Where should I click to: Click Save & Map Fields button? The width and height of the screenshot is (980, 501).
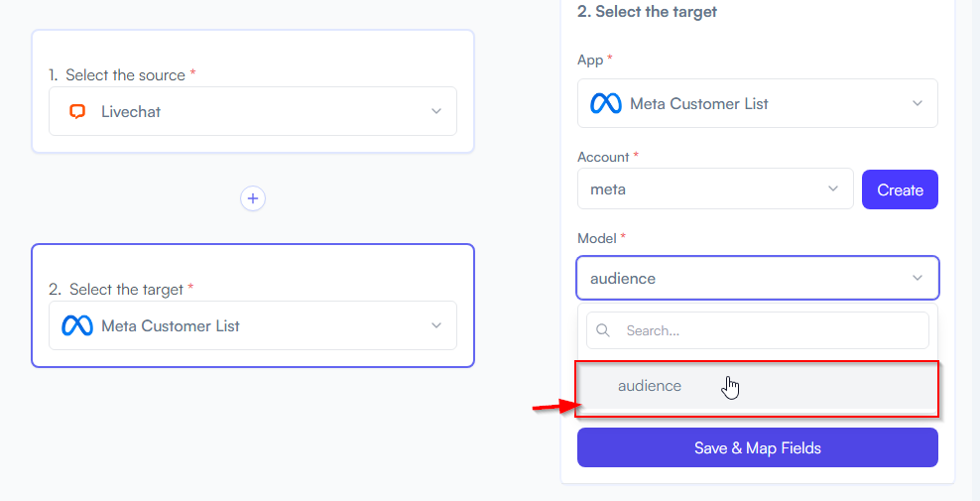pyautogui.click(x=758, y=447)
